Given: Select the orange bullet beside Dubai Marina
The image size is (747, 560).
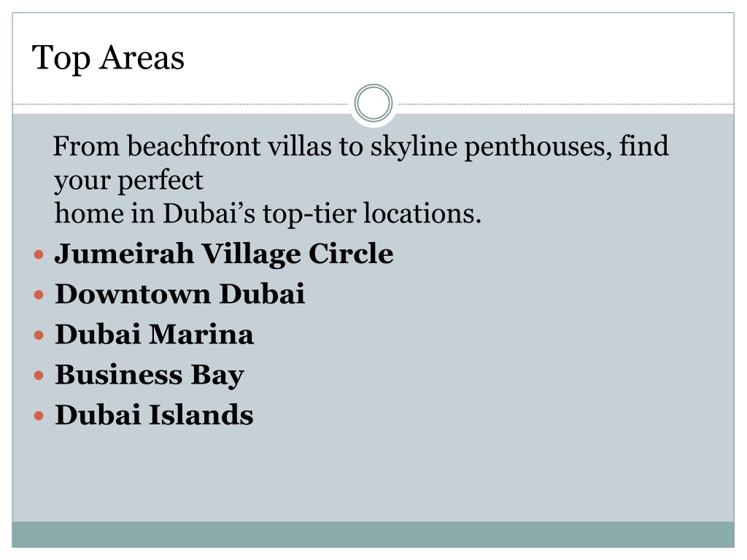Looking at the screenshot, I should pos(39,335).
